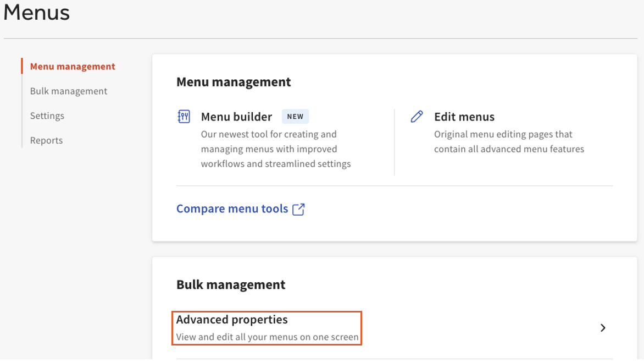Click 'View and edit all your menus' description
This screenshot has width=644, height=362.
(x=267, y=337)
